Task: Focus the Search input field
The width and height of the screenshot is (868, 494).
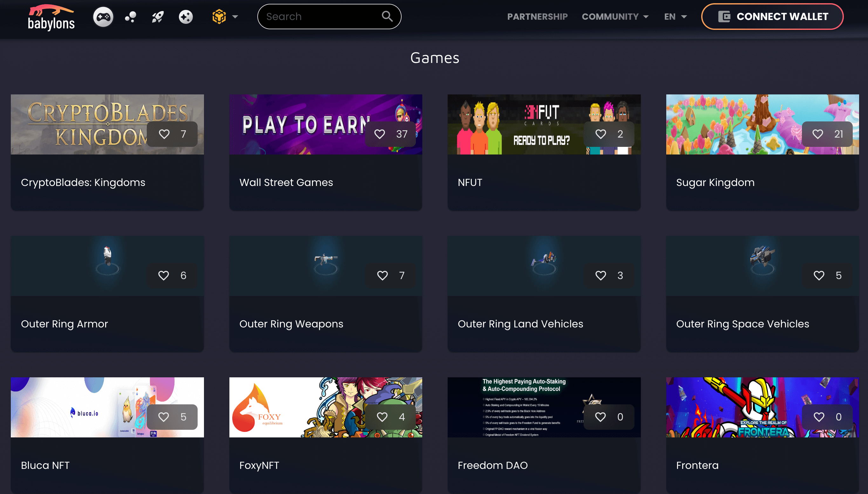Action: click(x=329, y=17)
